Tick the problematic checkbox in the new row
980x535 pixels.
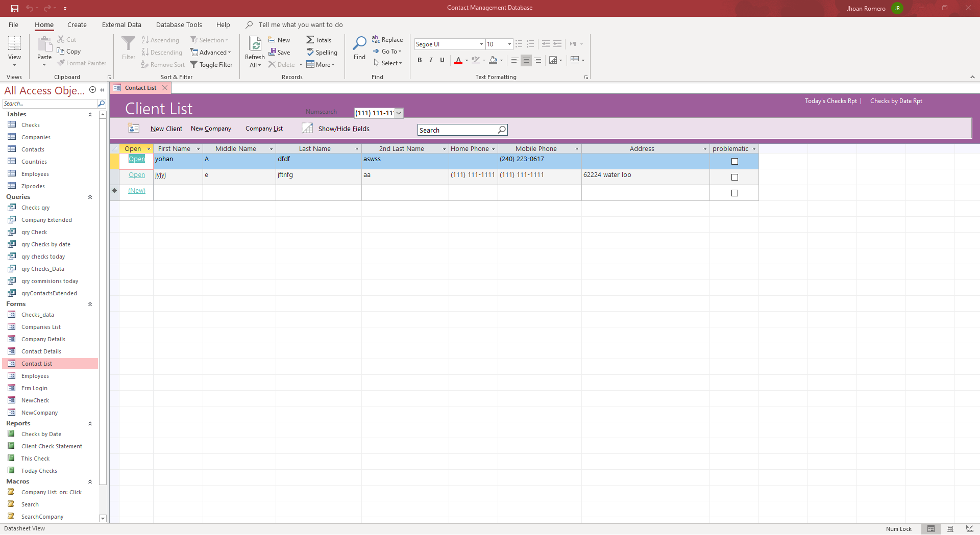click(x=734, y=193)
